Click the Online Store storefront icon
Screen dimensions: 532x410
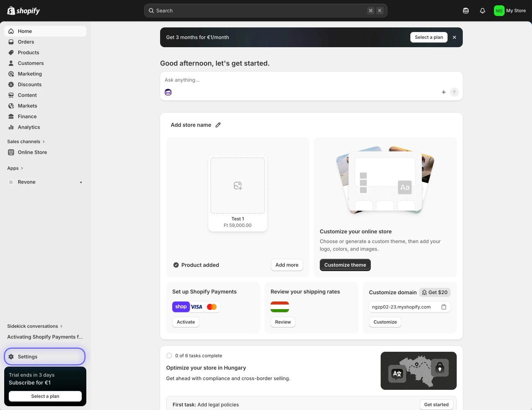11,152
